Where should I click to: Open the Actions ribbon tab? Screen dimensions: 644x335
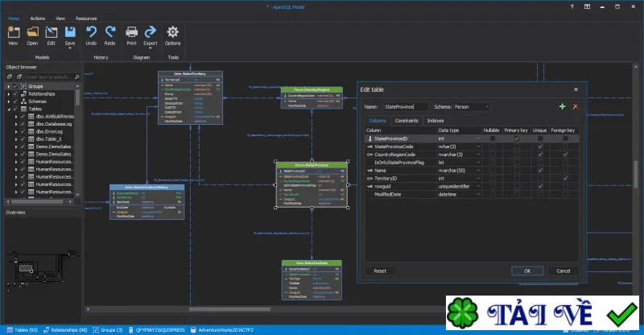(x=37, y=19)
